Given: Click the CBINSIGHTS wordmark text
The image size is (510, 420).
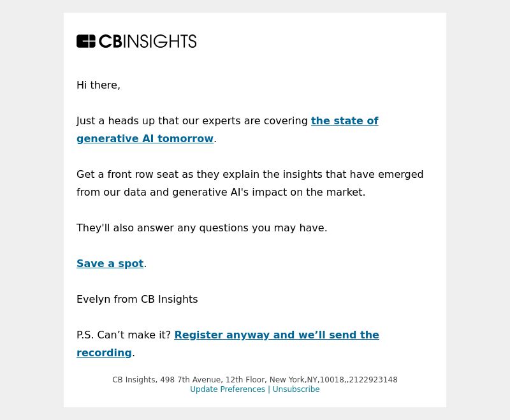Looking at the screenshot, I should [148, 41].
